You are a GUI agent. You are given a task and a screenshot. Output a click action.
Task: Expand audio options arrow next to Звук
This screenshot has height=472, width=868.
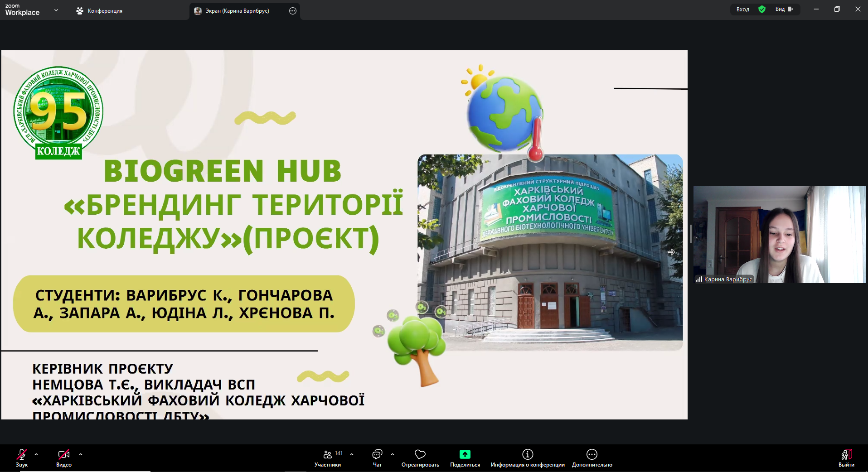pos(36,454)
